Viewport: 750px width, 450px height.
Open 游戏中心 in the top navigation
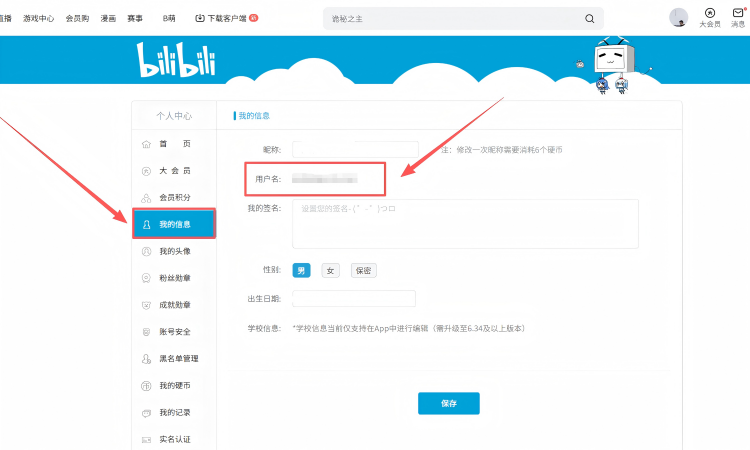click(39, 18)
